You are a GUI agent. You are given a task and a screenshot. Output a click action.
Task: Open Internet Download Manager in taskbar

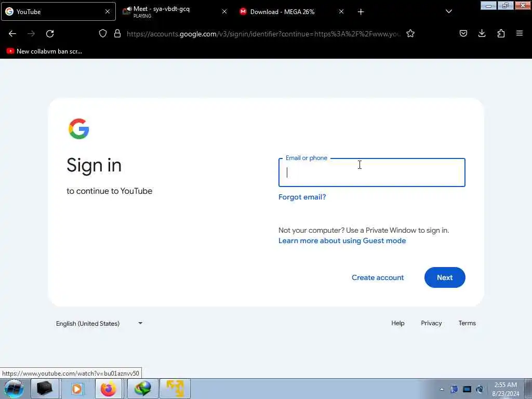click(143, 389)
